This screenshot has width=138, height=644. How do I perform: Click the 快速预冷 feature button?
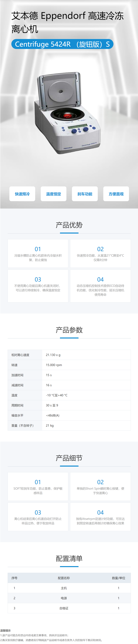(22, 194)
